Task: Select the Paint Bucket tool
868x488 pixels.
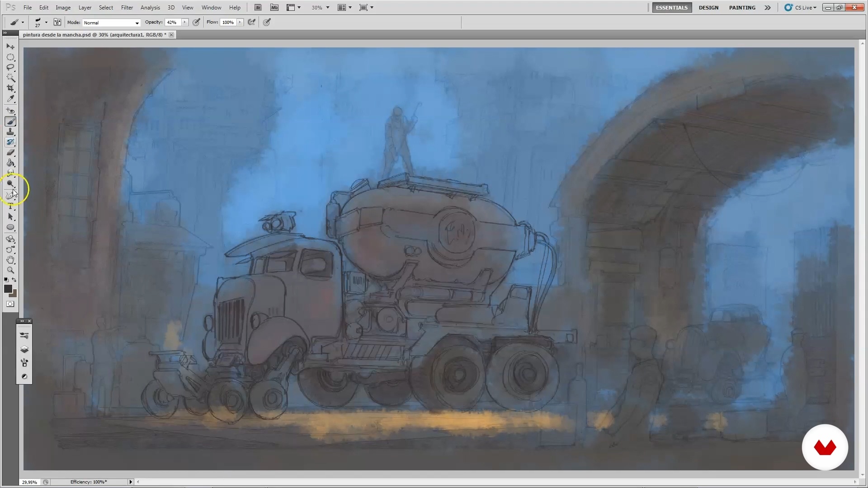Action: coord(10,163)
